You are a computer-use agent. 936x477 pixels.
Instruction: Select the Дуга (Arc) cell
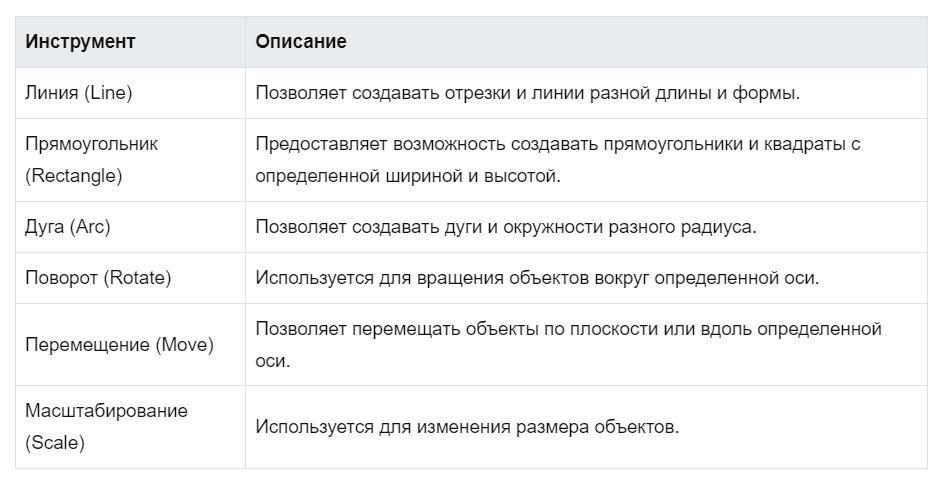tap(130, 227)
